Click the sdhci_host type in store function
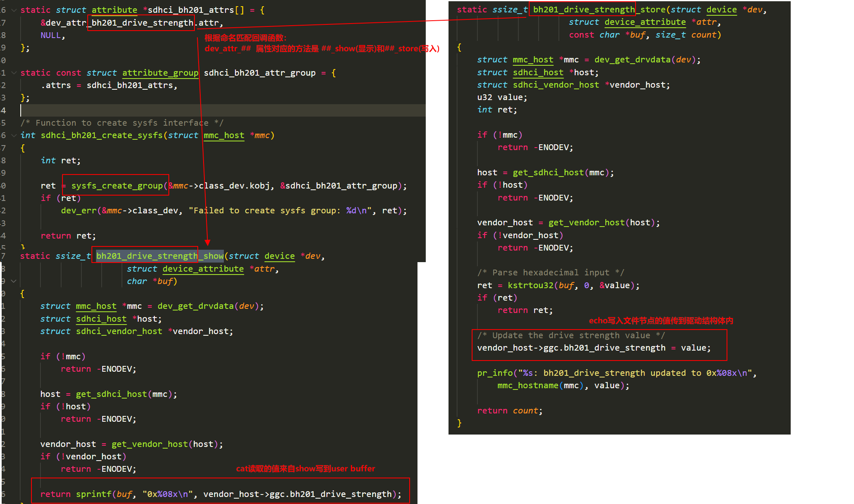Image resolution: width=854 pixels, height=504 pixels. [x=538, y=72]
